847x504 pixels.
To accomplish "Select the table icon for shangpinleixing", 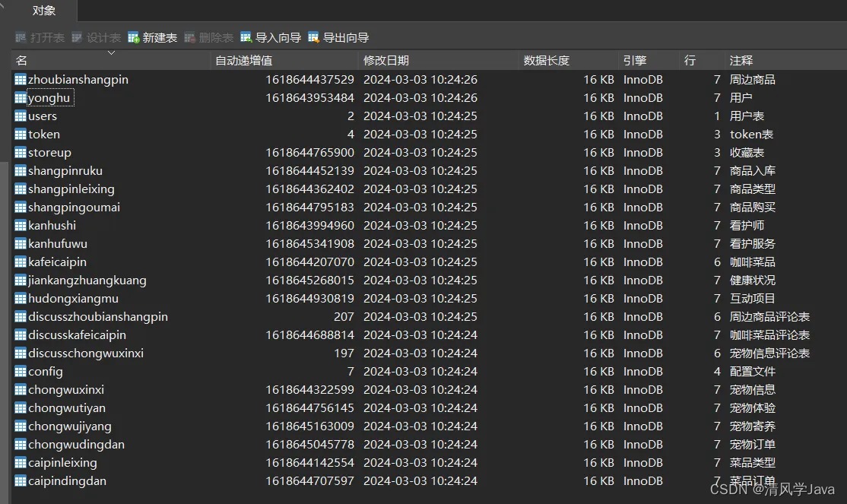I will [x=21, y=189].
